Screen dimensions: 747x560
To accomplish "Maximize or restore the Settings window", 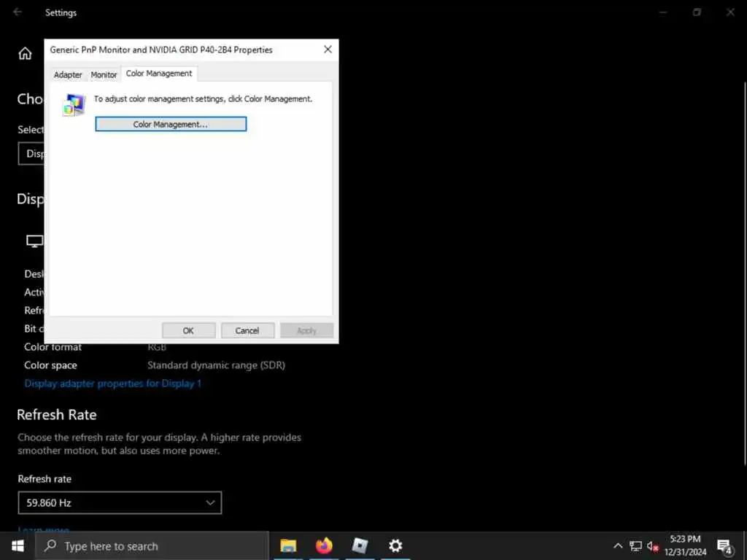I will pos(697,12).
